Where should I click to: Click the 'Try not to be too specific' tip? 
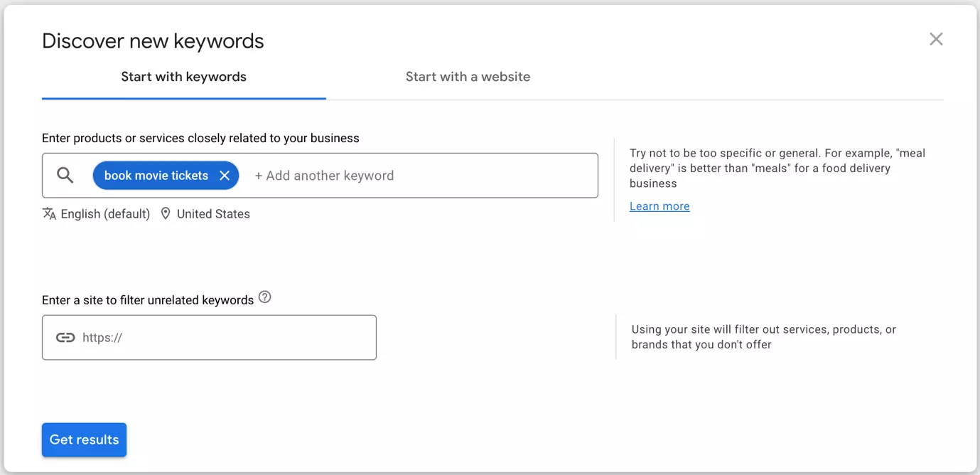(x=777, y=168)
